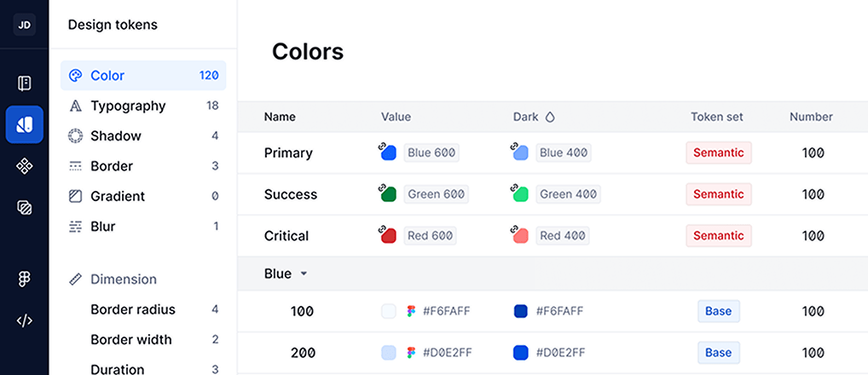Open the code brackets icon in sidebar

pos(25,320)
